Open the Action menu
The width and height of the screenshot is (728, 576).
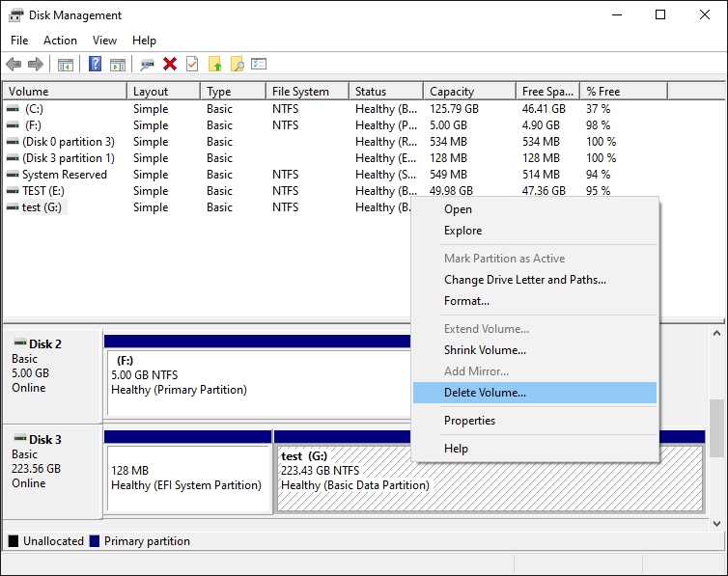click(x=60, y=41)
